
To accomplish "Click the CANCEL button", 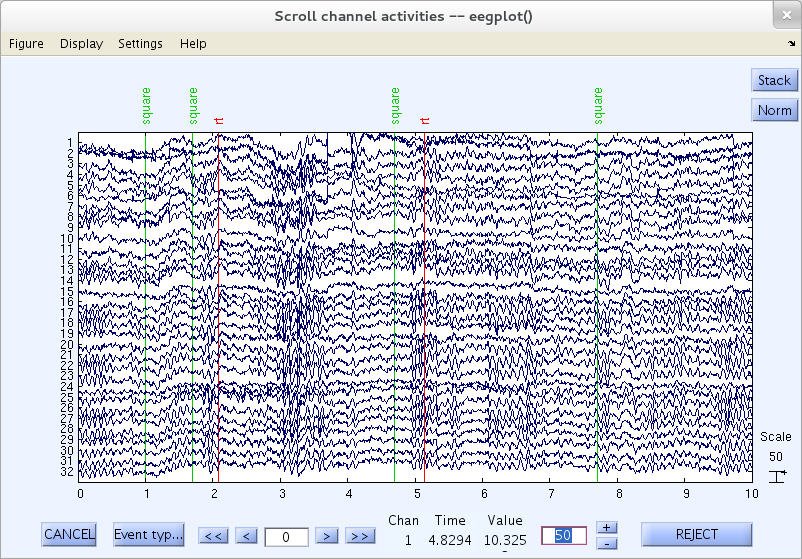I will point(69,534).
